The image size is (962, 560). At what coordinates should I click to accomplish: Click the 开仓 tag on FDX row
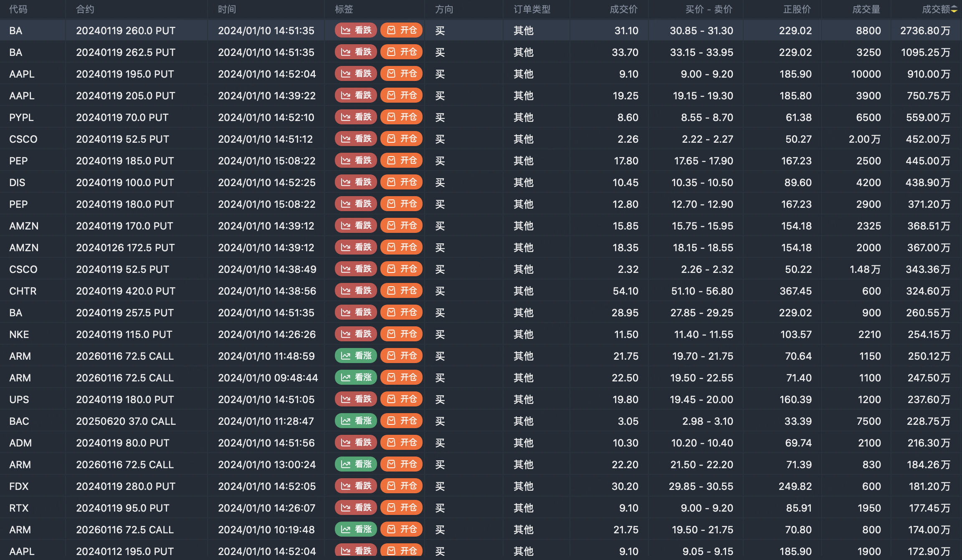click(x=401, y=486)
